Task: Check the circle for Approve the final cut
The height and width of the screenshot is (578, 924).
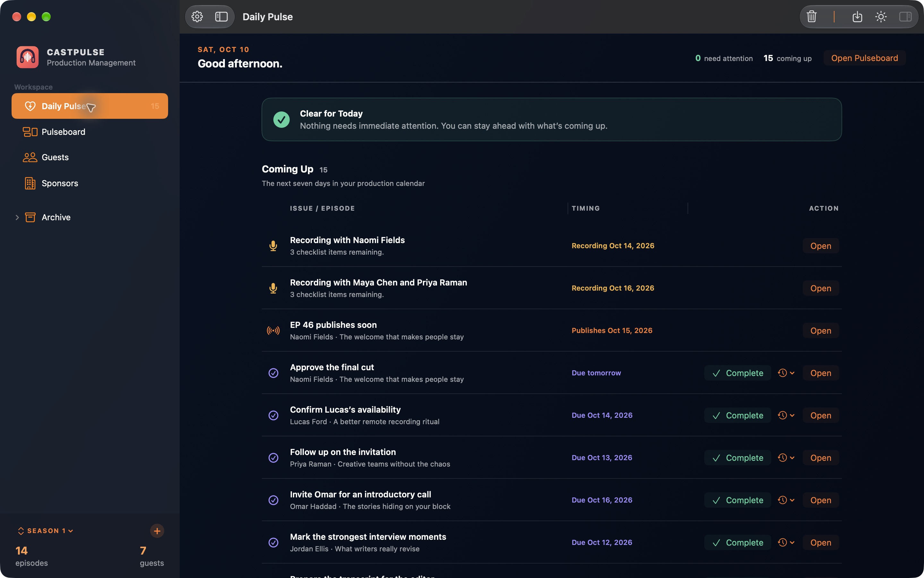Action: (x=273, y=373)
